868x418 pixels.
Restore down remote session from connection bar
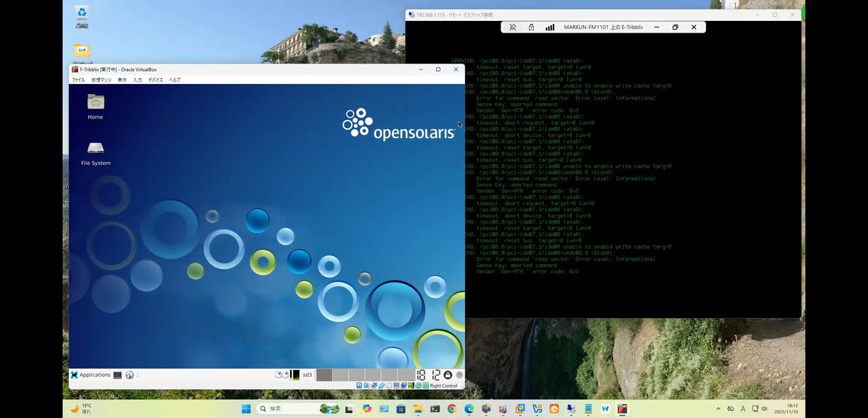coord(675,27)
